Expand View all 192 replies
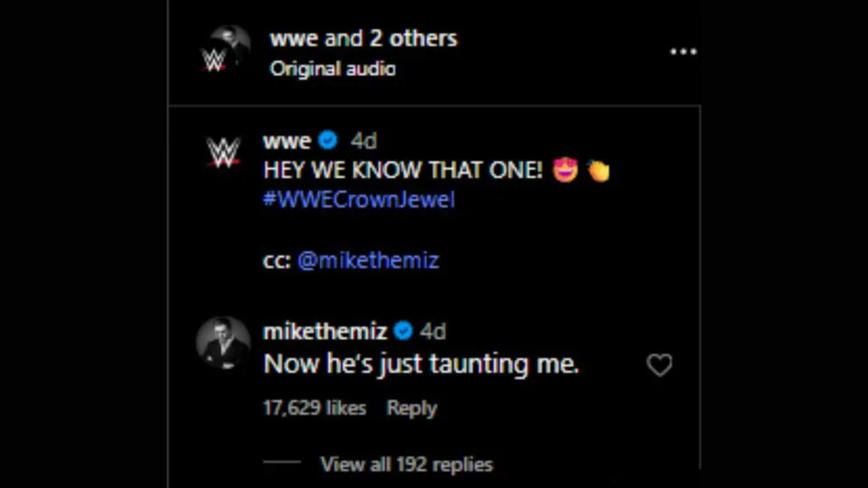This screenshot has width=868, height=488. pyautogui.click(x=406, y=465)
